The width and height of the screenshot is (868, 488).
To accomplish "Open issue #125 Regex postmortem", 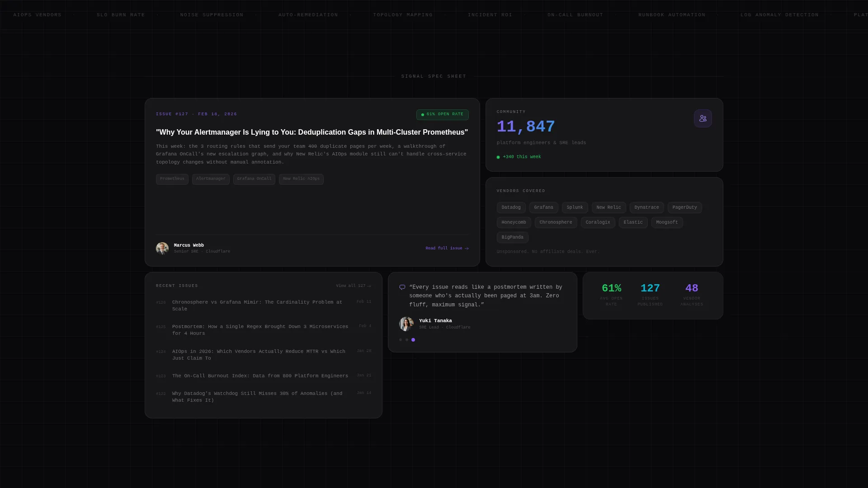I will [x=264, y=330].
